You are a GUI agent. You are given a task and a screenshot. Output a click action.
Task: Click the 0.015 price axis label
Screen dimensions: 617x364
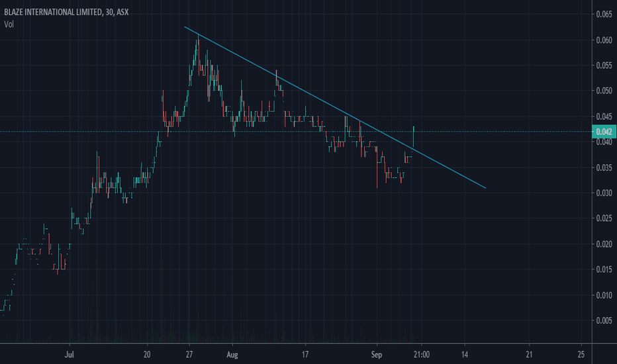[x=604, y=269]
